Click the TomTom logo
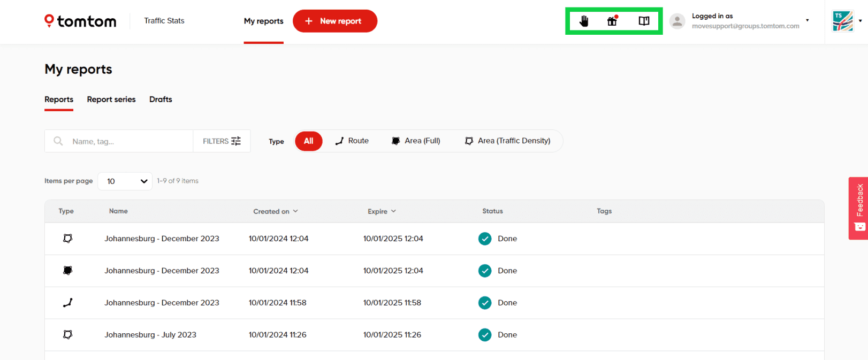Image resolution: width=868 pixels, height=360 pixels. tap(80, 21)
